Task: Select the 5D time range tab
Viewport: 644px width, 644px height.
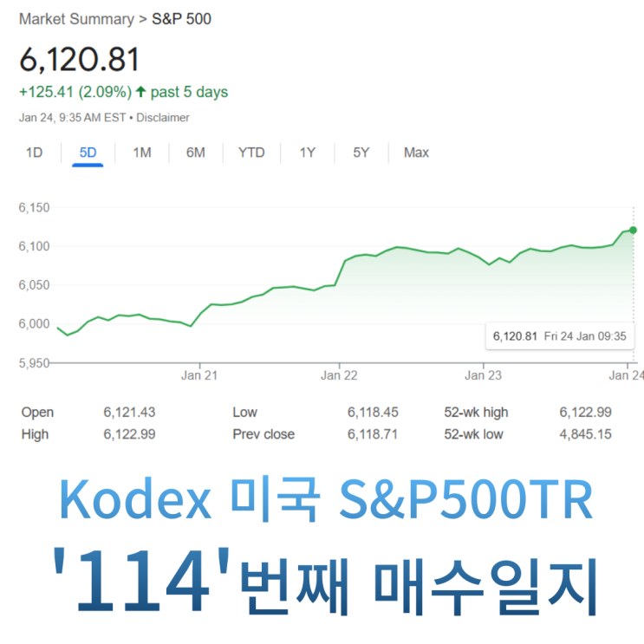Action: (x=88, y=153)
